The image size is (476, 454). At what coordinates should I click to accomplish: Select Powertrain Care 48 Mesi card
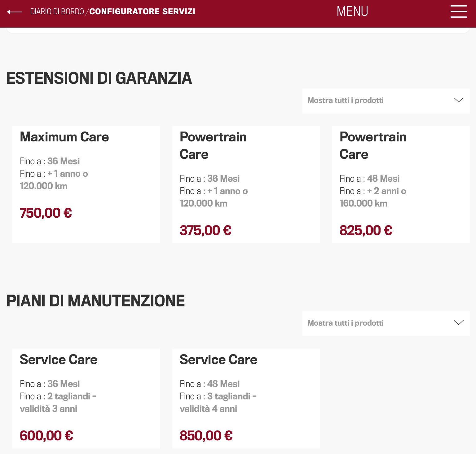coord(401,184)
